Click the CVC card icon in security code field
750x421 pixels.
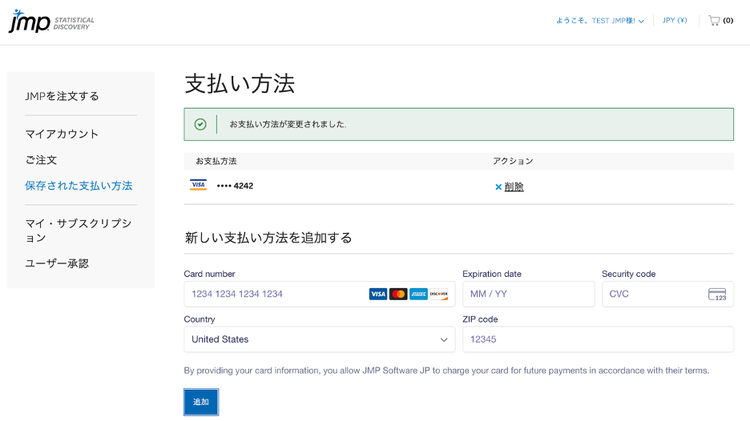click(716, 294)
